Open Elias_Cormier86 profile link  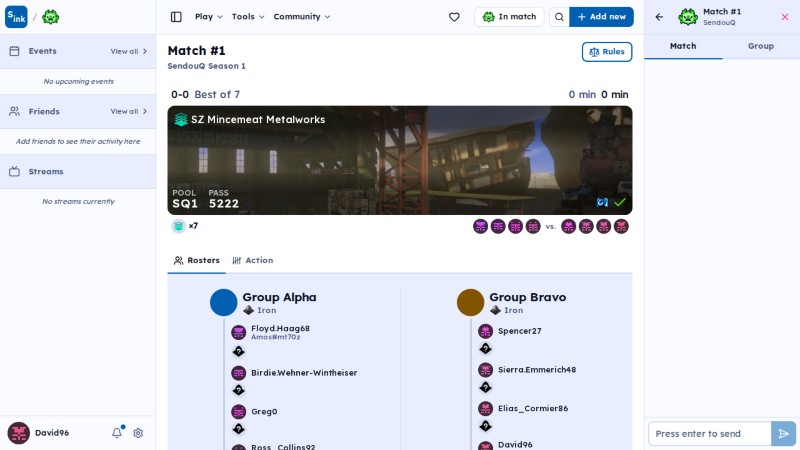[533, 409]
